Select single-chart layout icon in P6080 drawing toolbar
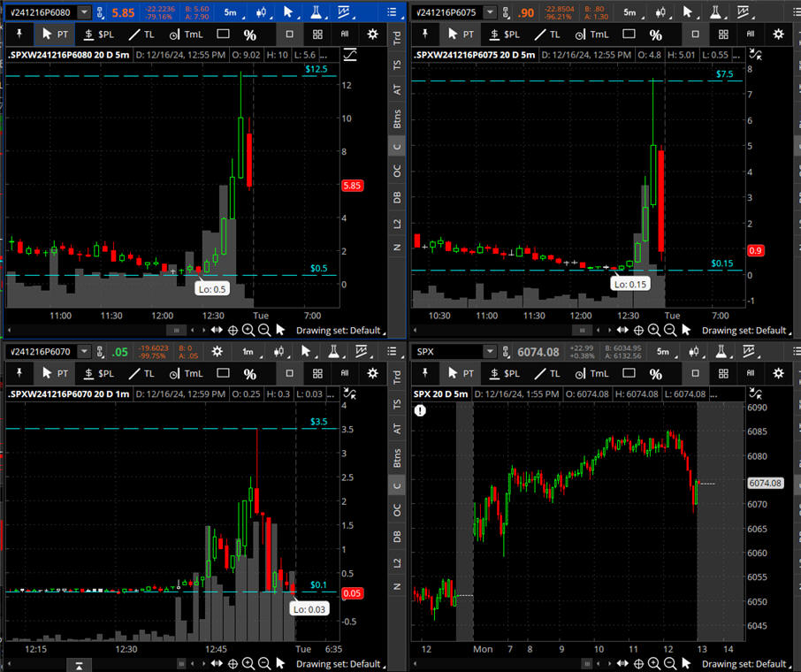 [x=290, y=34]
